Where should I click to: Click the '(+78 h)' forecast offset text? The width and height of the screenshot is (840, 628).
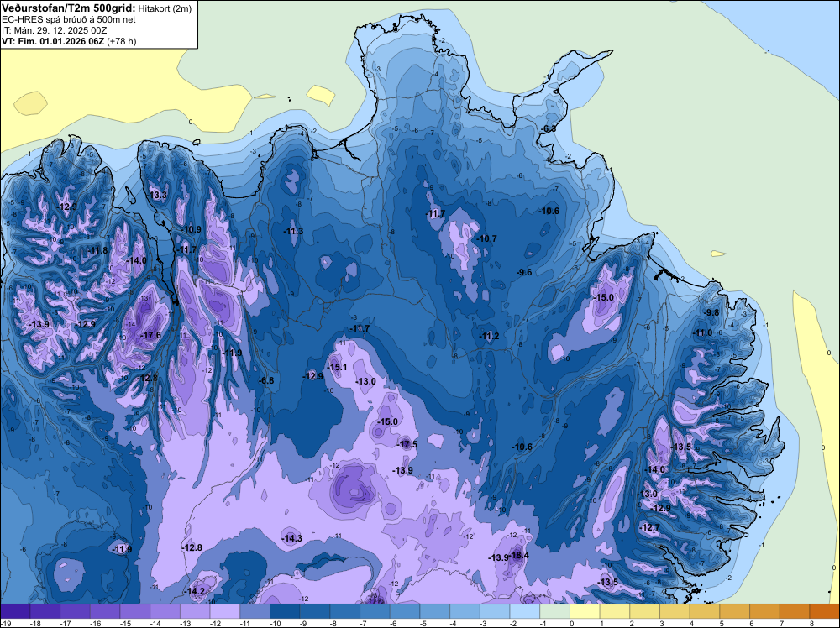click(x=122, y=41)
